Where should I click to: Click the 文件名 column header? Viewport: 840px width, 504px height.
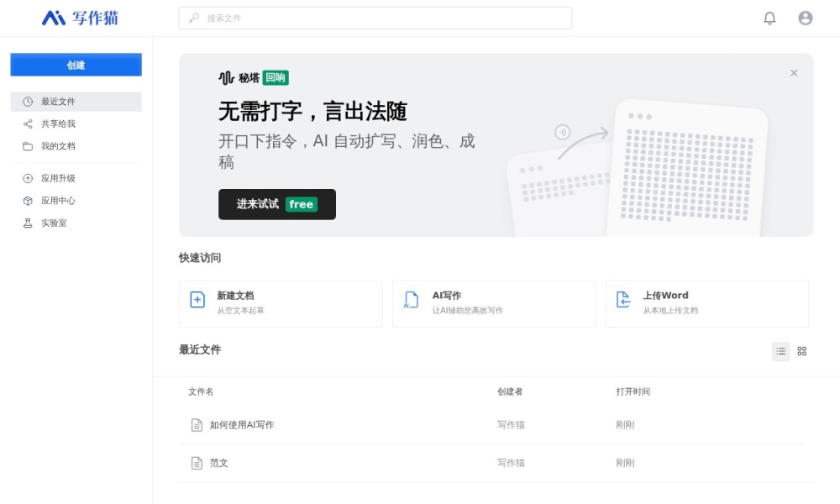tap(201, 391)
